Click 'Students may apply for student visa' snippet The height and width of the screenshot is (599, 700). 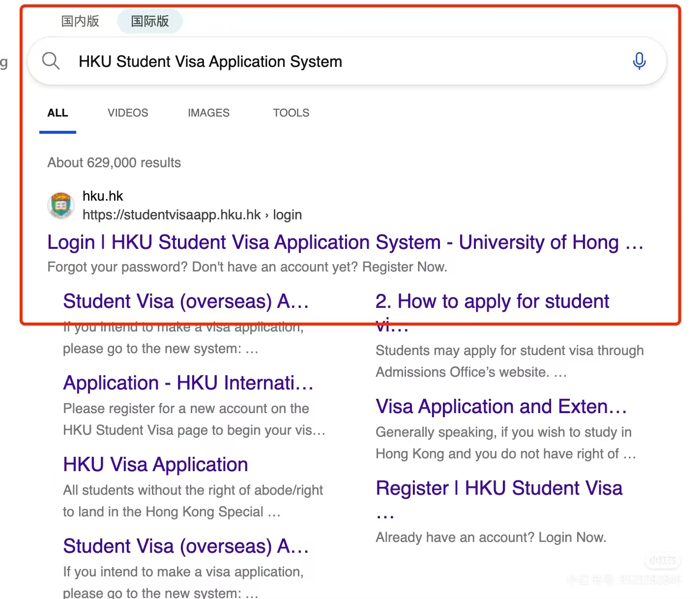point(510,361)
